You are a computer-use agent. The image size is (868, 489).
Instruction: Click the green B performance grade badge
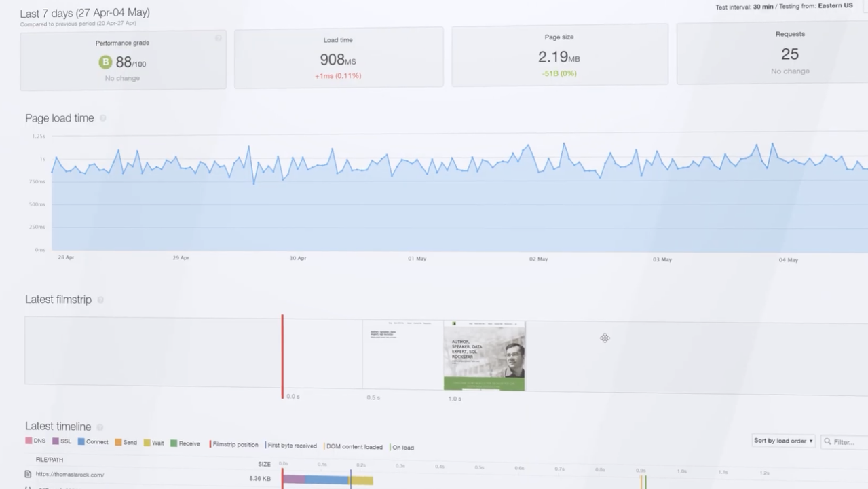point(105,62)
